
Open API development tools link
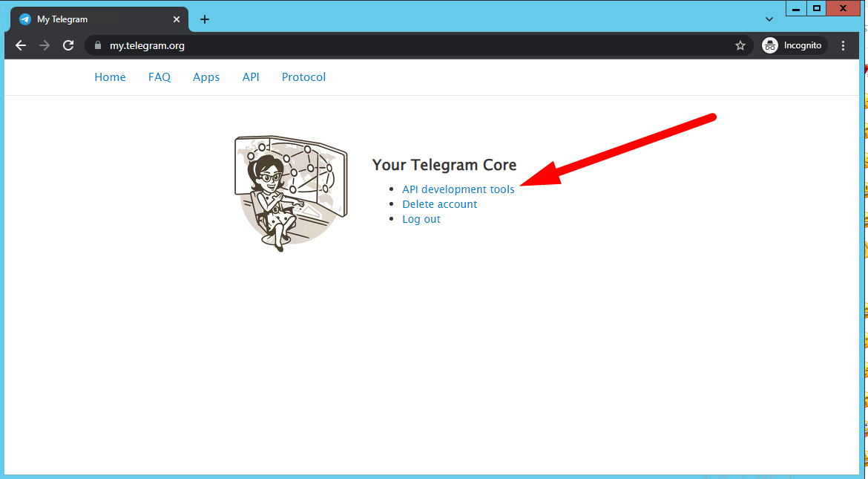458,189
